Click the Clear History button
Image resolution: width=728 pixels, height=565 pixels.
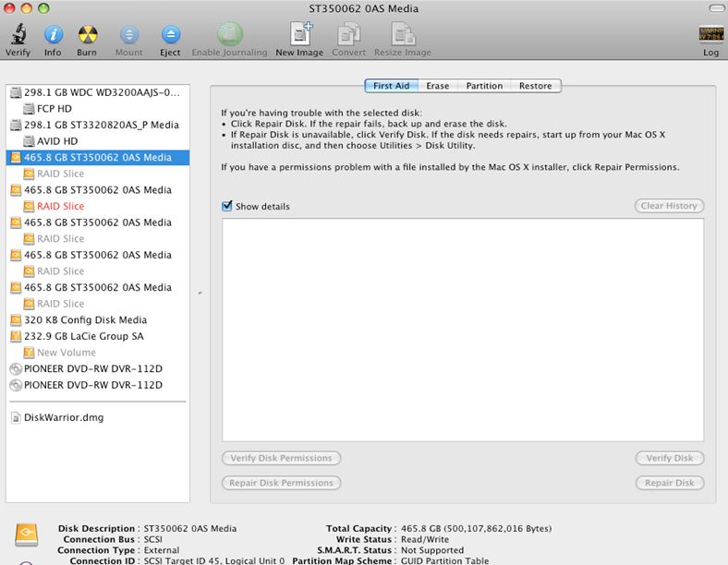[x=669, y=206]
